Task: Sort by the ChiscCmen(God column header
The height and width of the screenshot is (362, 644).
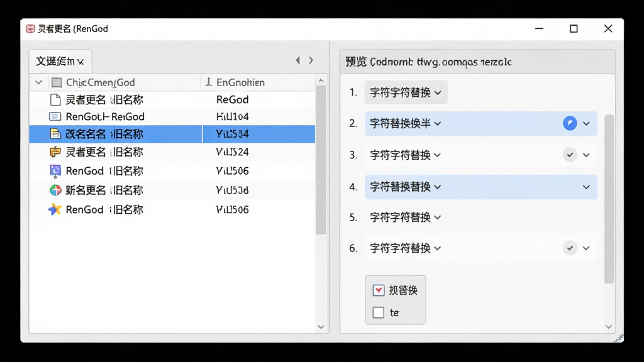Action: click(x=100, y=82)
